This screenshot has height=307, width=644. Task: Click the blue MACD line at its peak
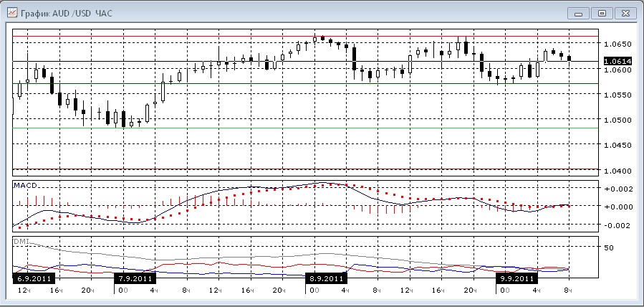322,182
